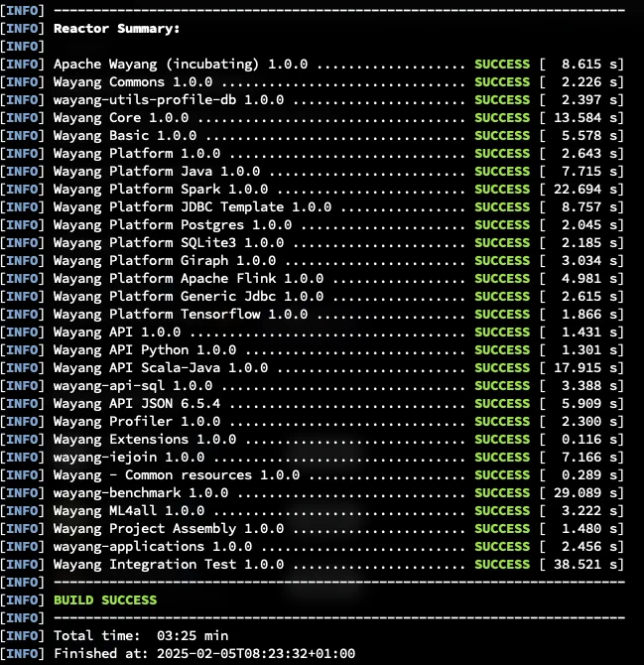Viewport: 644px width, 665px height.
Task: Click 'wayang-api-sql 1.0.0' module name
Action: [x=133, y=386]
